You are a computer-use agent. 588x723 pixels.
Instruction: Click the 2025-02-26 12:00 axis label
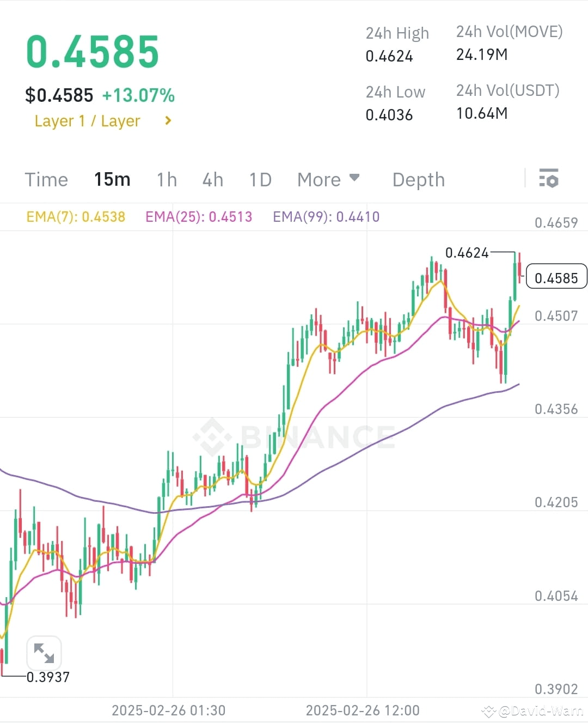click(363, 710)
